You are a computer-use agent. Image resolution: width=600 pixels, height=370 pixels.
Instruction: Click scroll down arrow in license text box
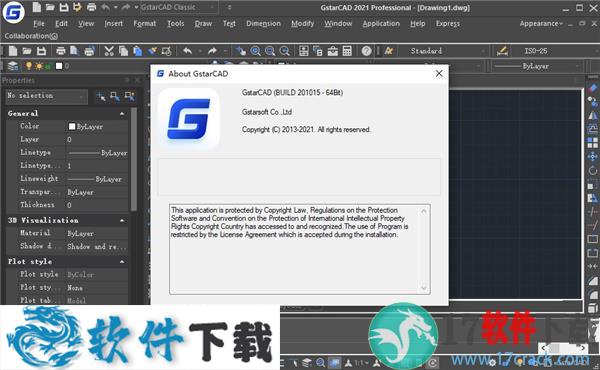[424, 288]
